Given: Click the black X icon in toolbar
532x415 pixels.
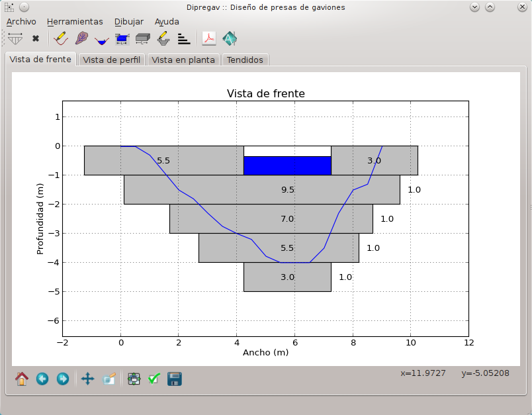Looking at the screenshot, I should tap(36, 38).
